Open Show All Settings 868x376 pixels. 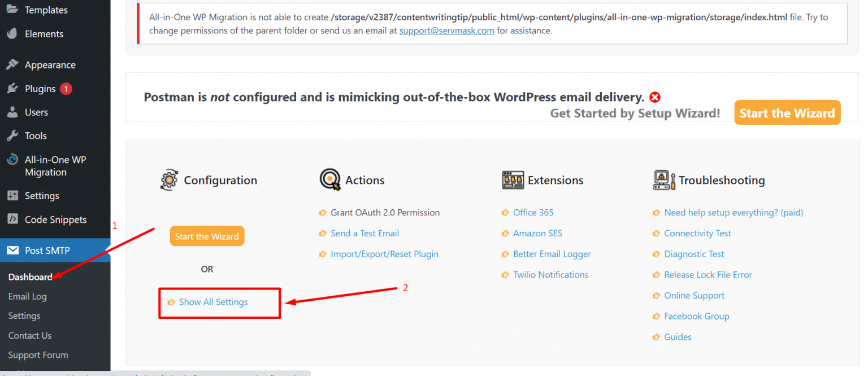point(214,302)
